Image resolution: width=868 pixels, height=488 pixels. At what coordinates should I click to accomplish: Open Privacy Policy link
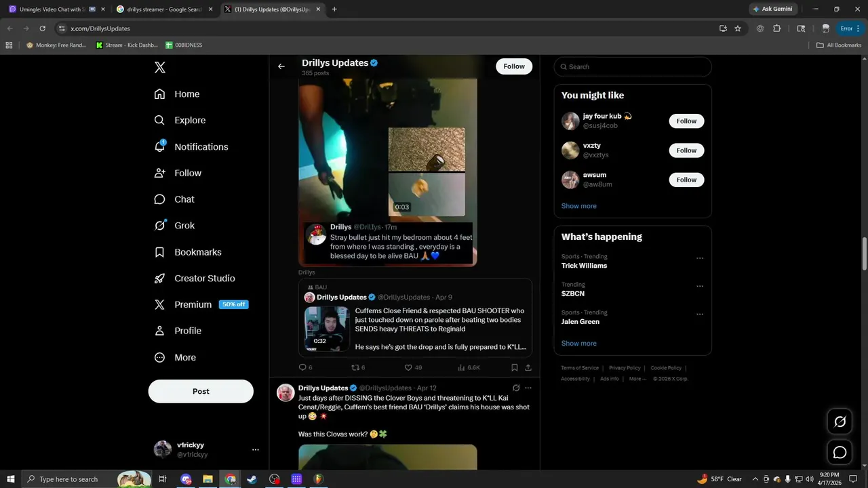(625, 368)
